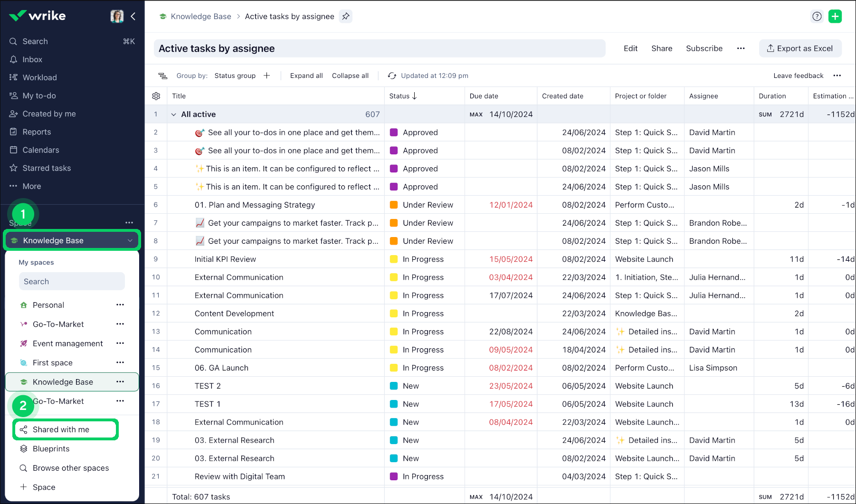Click the Leave feedback link

coord(798,76)
